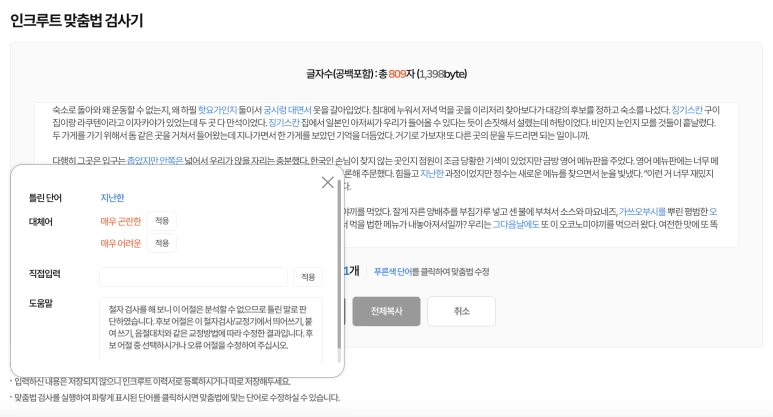Click the character count '809' text
Screen dimensions: 773x417
coord(397,74)
